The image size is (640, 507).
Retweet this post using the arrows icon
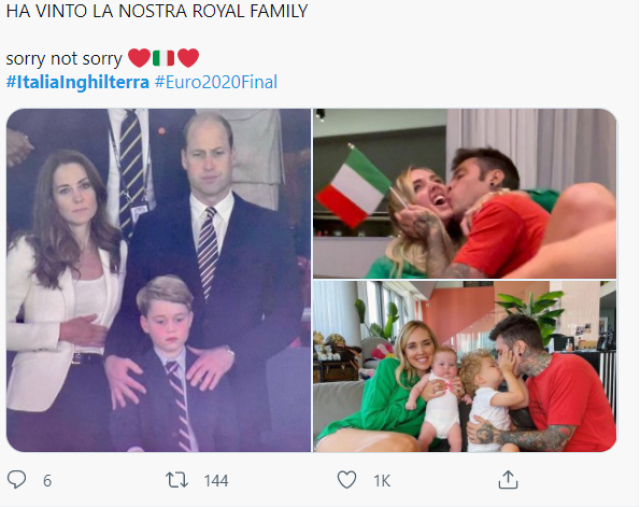coord(176,481)
